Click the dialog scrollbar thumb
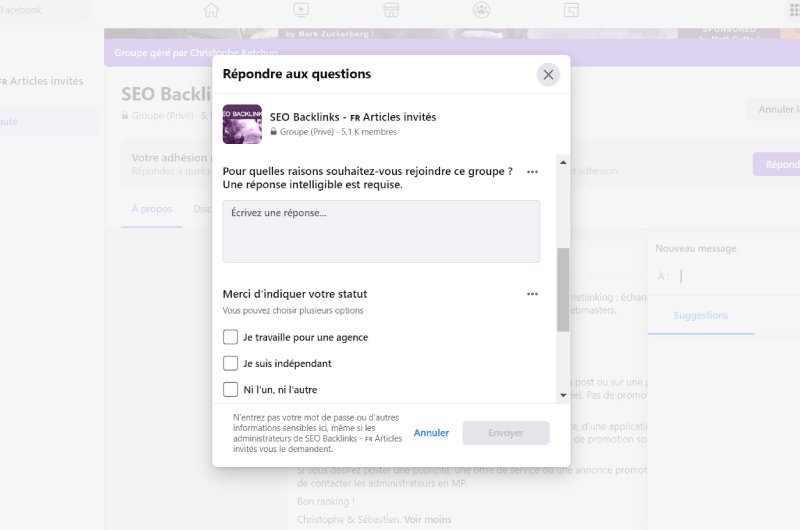 click(x=563, y=290)
